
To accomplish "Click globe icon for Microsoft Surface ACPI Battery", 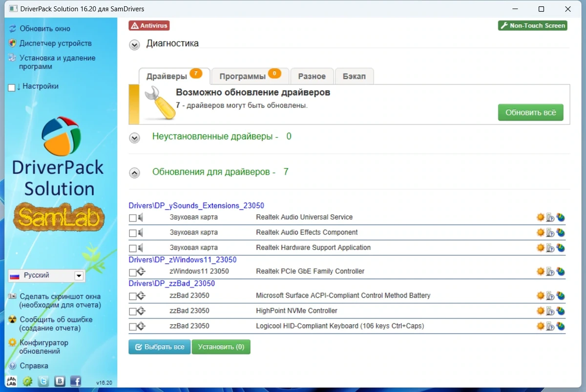I will (x=561, y=296).
